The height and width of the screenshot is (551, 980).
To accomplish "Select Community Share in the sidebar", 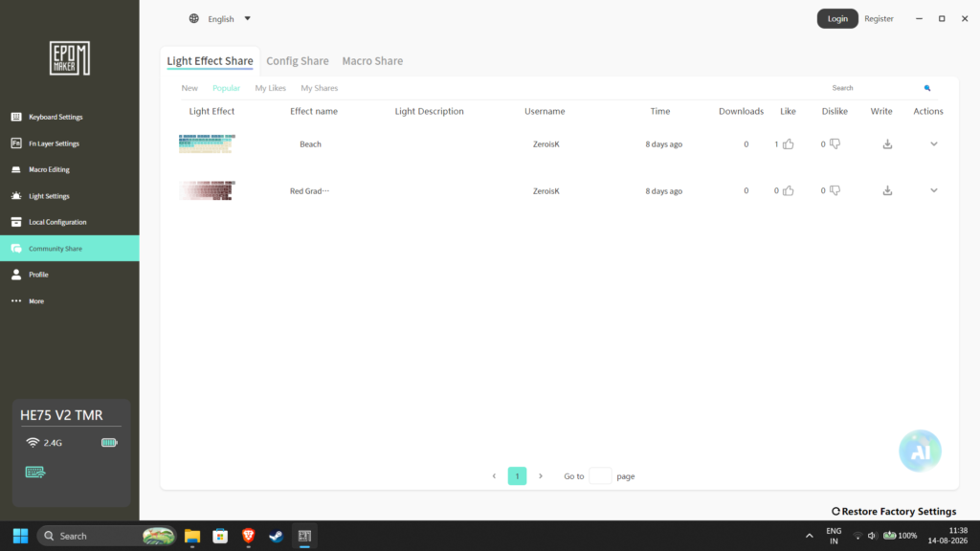I will tap(69, 248).
